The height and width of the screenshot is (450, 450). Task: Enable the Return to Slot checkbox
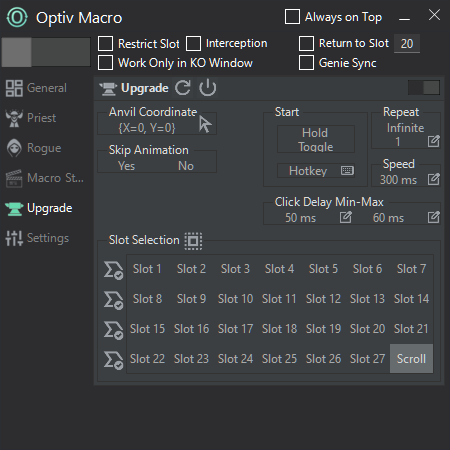tap(306, 43)
